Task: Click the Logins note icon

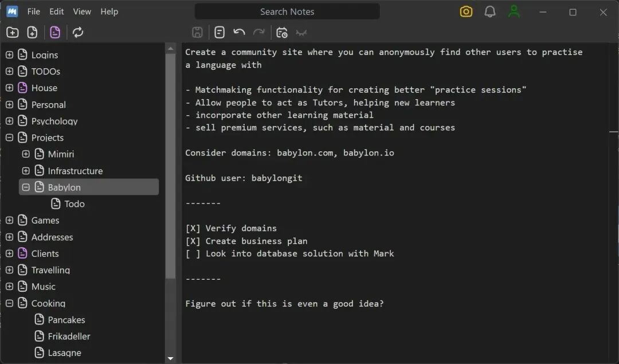Action: tap(23, 54)
